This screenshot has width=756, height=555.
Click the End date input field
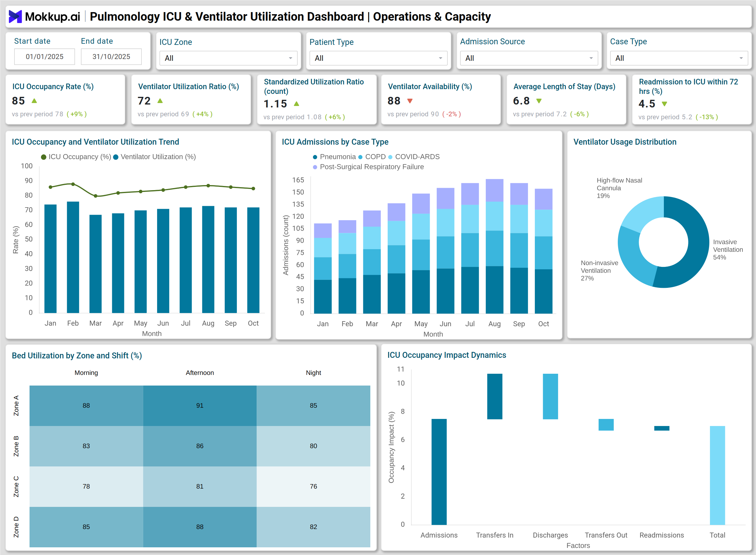(x=111, y=56)
